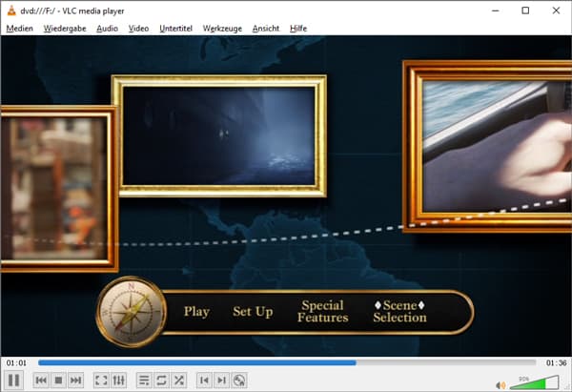Select Play in the DVD menu
The height and width of the screenshot is (392, 572).
(x=196, y=311)
